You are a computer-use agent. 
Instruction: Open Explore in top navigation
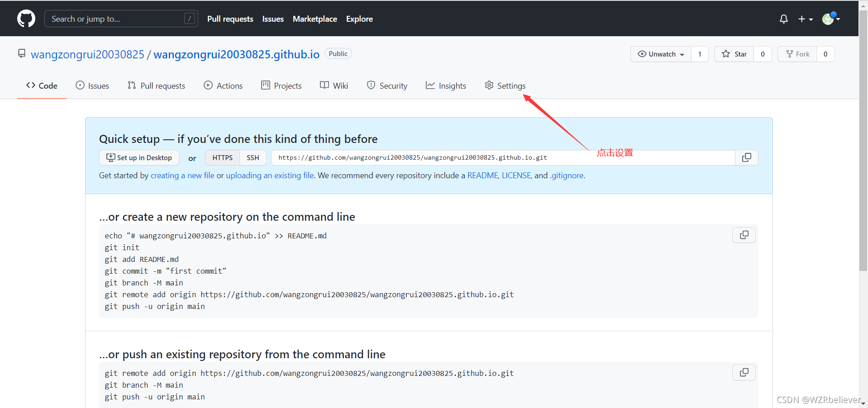pyautogui.click(x=359, y=19)
